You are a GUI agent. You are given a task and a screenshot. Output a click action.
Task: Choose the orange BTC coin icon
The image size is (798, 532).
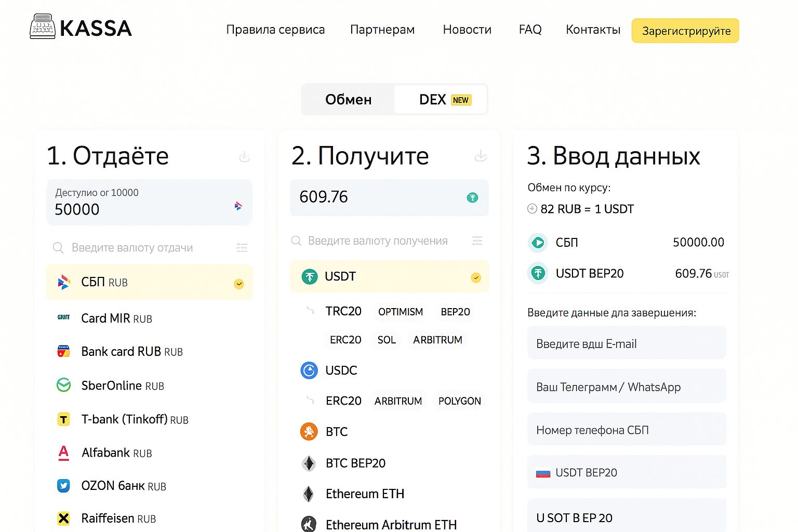click(309, 431)
